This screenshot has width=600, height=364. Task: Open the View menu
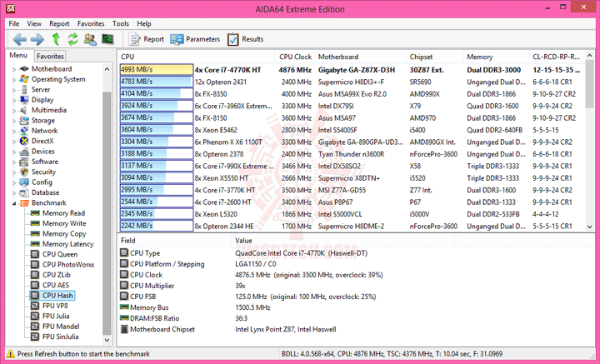34,23
